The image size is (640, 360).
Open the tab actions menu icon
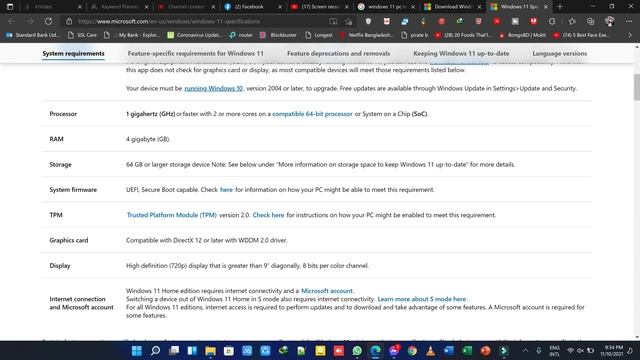10,7
